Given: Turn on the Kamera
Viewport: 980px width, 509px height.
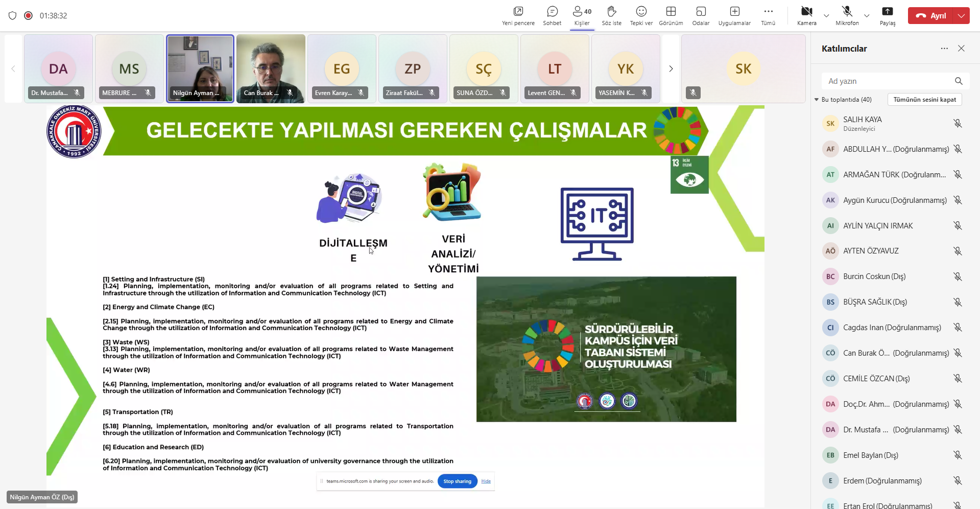Looking at the screenshot, I should tap(806, 15).
